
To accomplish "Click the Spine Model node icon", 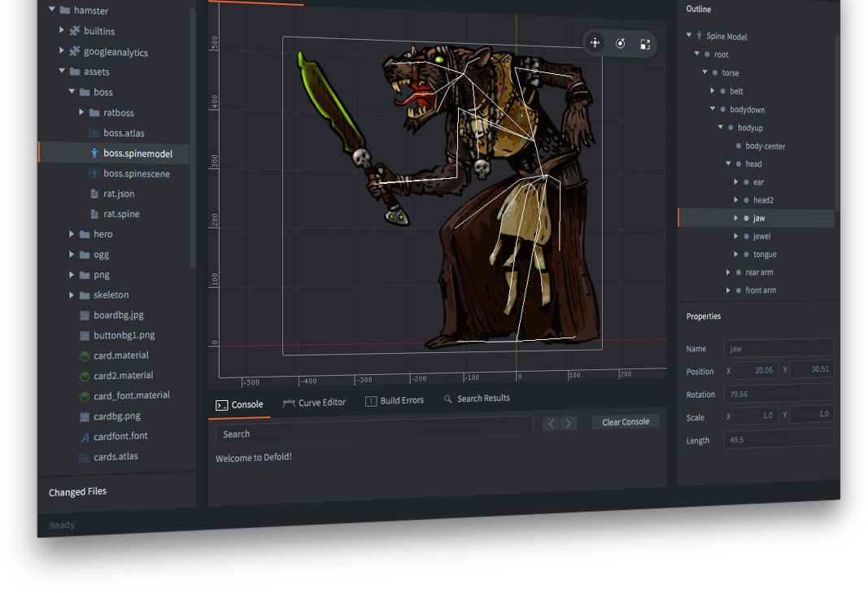I will (x=699, y=36).
